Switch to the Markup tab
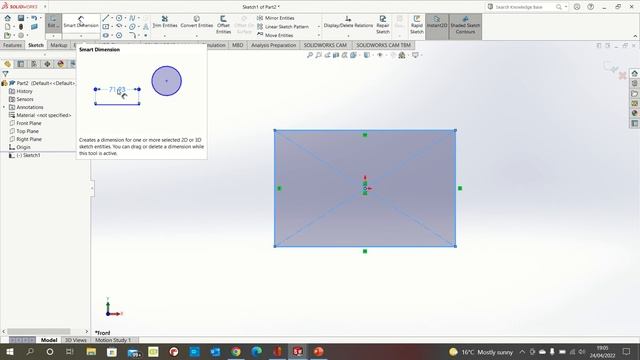This screenshot has width=640, height=360. coord(59,45)
